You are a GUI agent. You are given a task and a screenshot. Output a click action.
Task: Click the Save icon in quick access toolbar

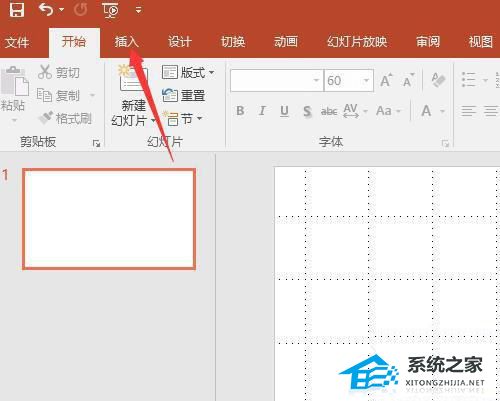coord(17,10)
